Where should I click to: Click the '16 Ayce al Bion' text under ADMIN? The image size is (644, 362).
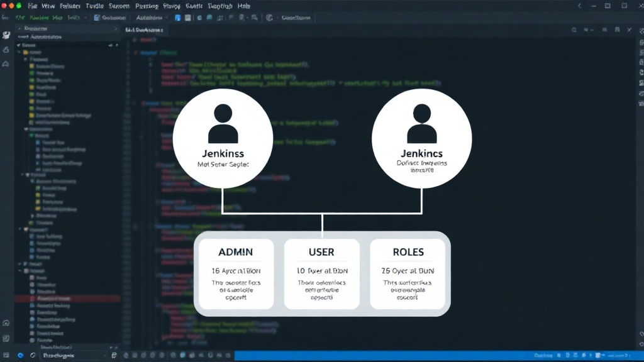(x=236, y=271)
